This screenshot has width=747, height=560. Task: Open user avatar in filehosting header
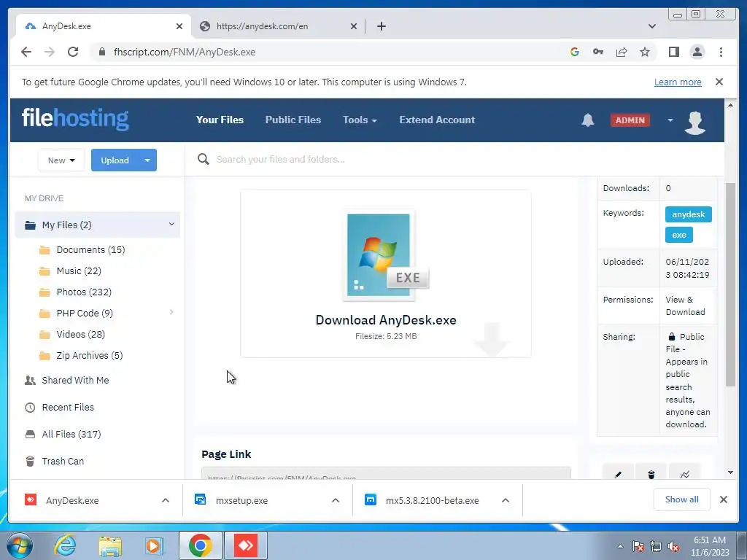tap(694, 122)
